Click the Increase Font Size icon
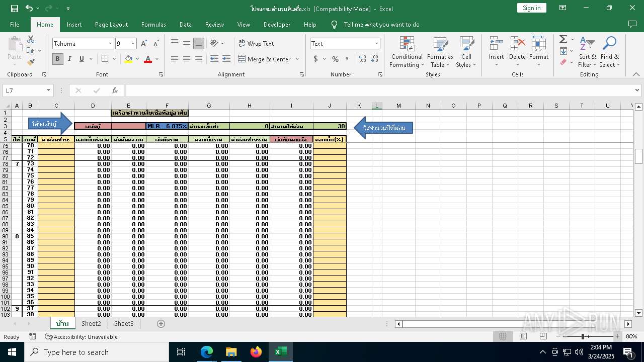 coord(144,44)
